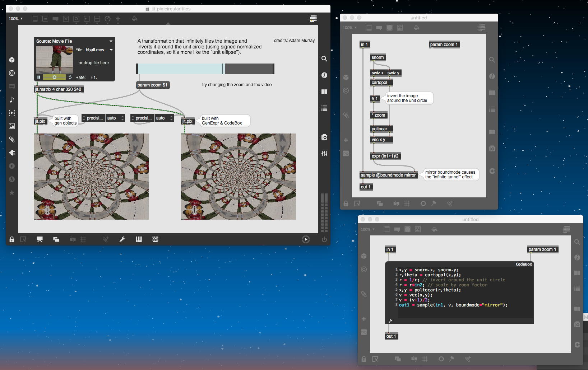Viewport: 588px width, 370px height.
Task: Open the Audio note icon in left sidebar
Action: point(12,100)
